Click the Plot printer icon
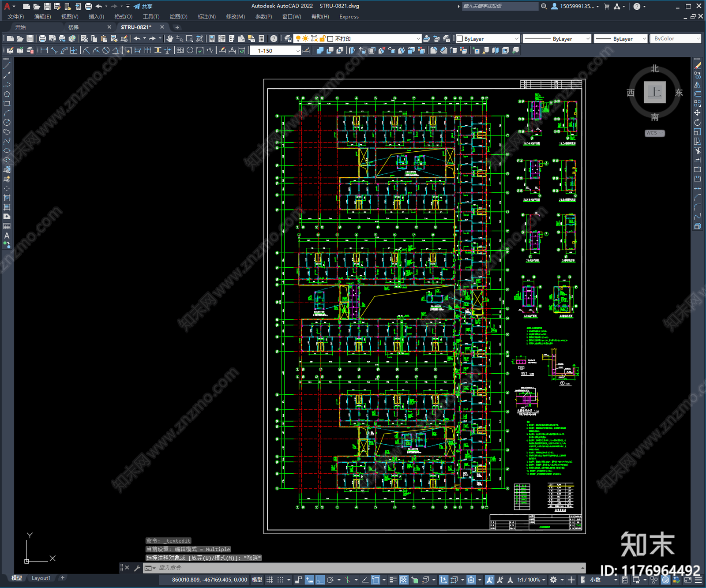The height and width of the screenshot is (588, 706). [x=43, y=39]
